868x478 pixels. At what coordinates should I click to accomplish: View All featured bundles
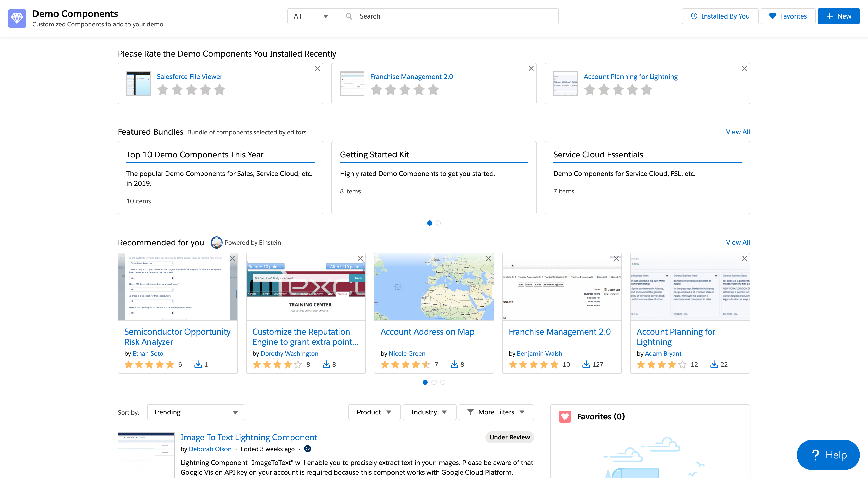tap(738, 132)
